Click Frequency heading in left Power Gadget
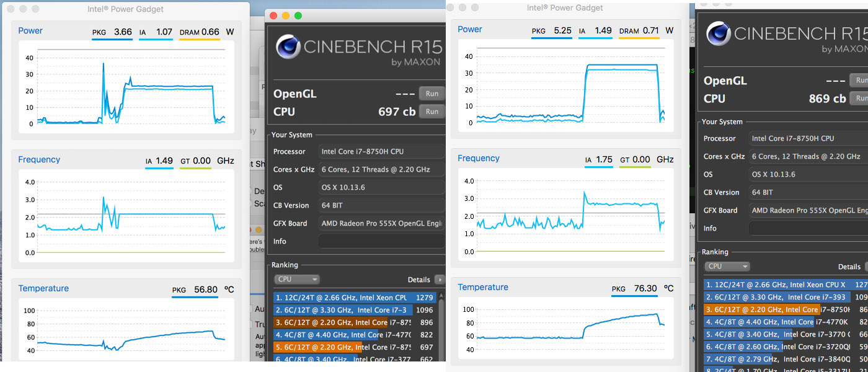The width and height of the screenshot is (868, 372). click(39, 159)
